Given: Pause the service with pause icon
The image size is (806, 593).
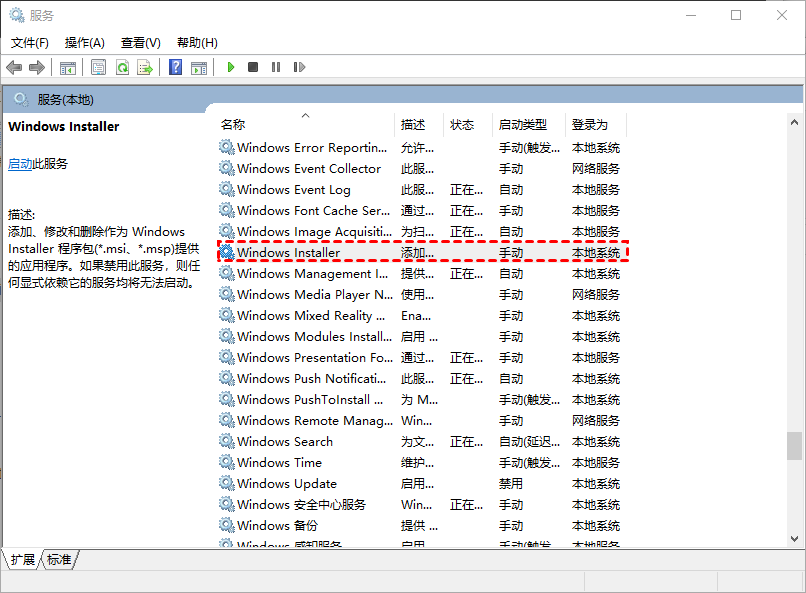Looking at the screenshot, I should coord(276,67).
